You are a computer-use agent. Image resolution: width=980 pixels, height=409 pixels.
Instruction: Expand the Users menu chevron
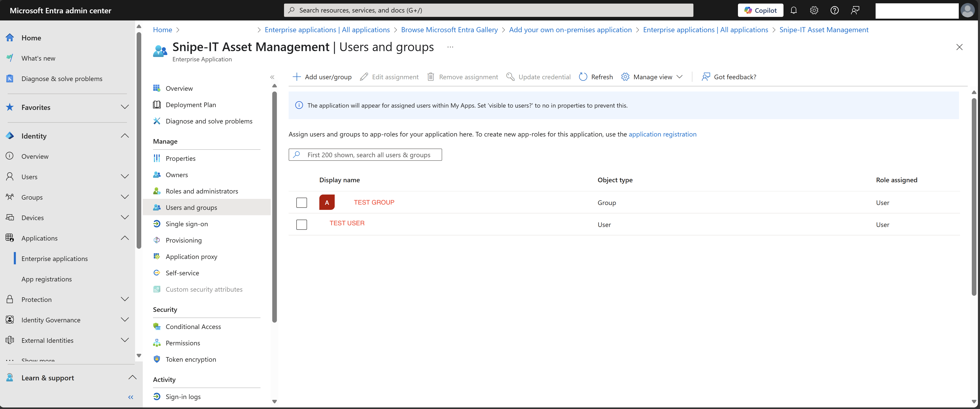[125, 177]
